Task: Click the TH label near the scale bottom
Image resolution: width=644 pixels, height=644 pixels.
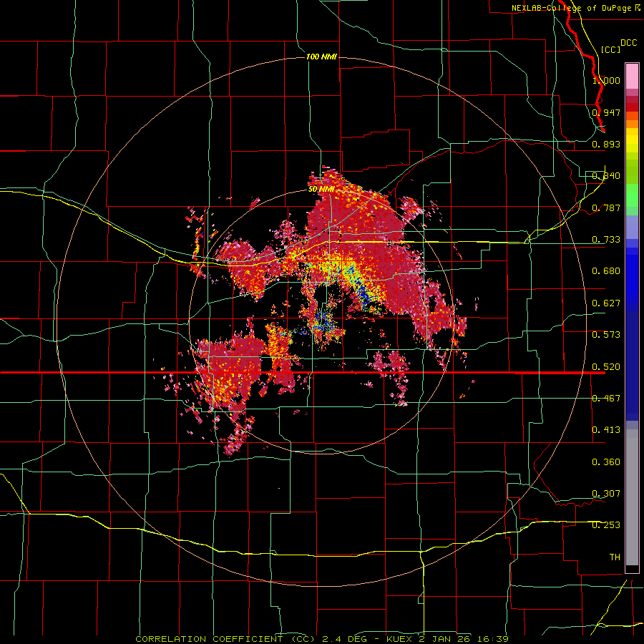Action: [615, 557]
